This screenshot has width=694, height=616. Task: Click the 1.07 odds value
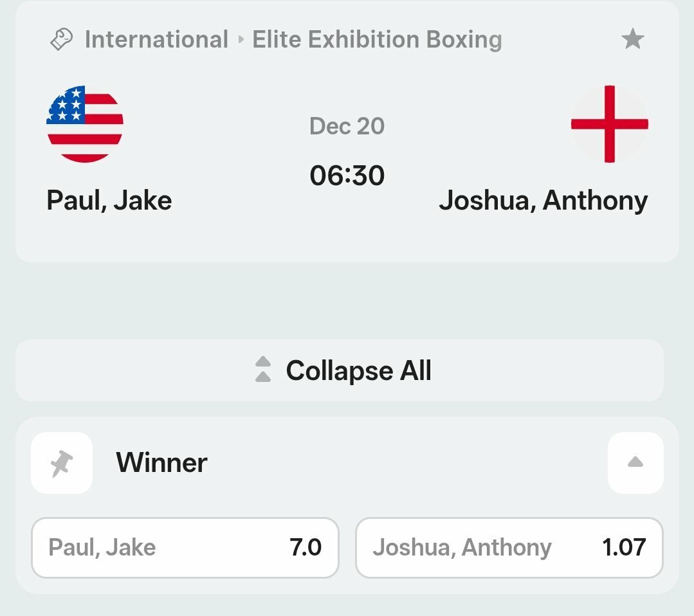click(624, 548)
